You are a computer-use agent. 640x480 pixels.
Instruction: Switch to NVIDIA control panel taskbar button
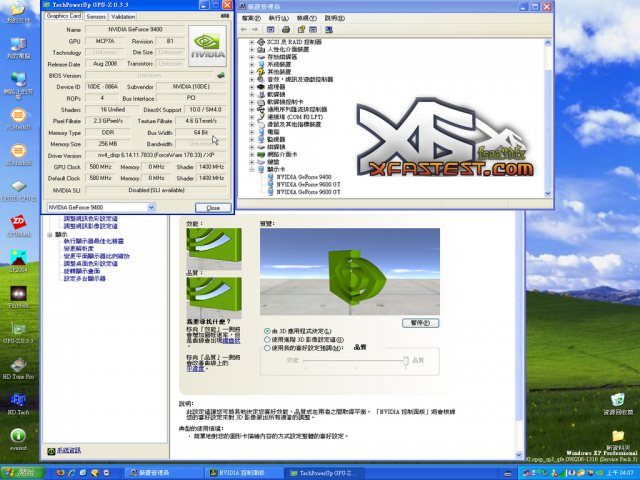tap(243, 473)
